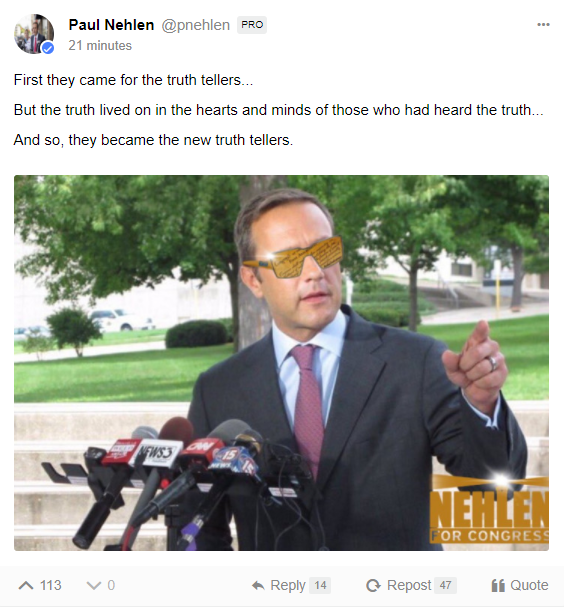View the 47 reposts count badge

(445, 585)
